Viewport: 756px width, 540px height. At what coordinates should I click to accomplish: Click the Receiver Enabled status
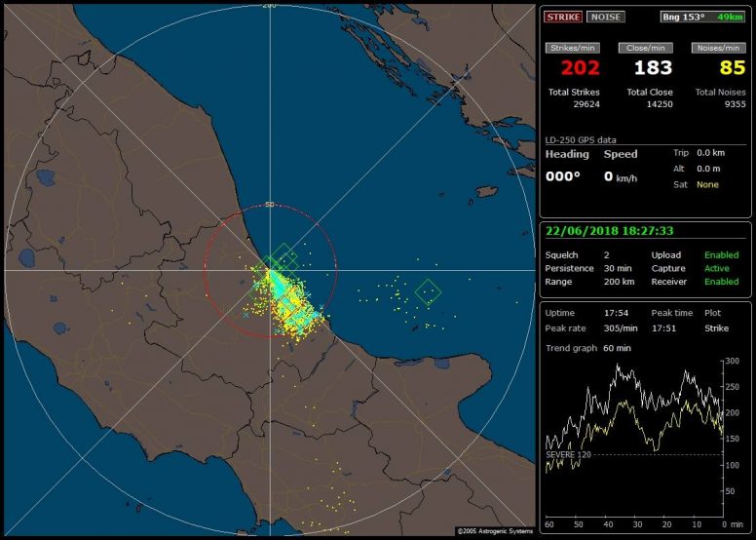(722, 282)
